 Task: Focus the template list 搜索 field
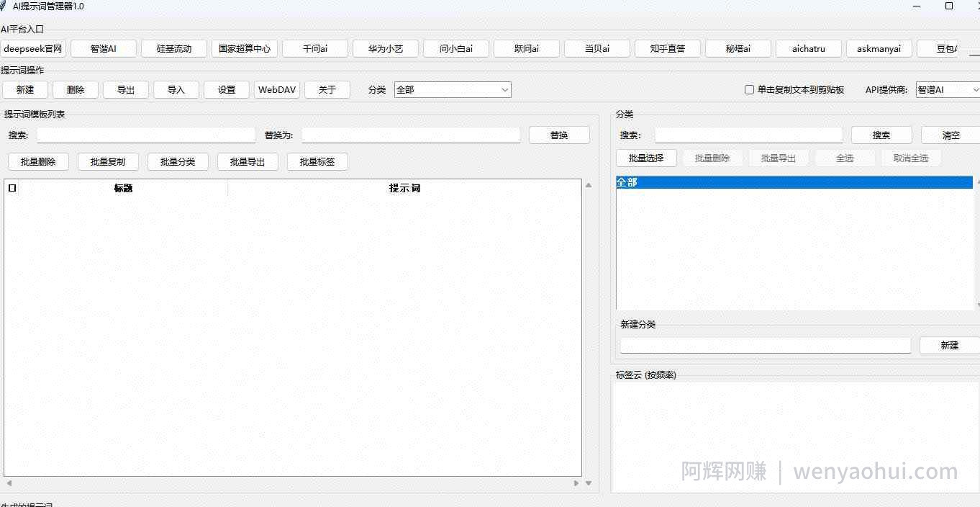146,135
